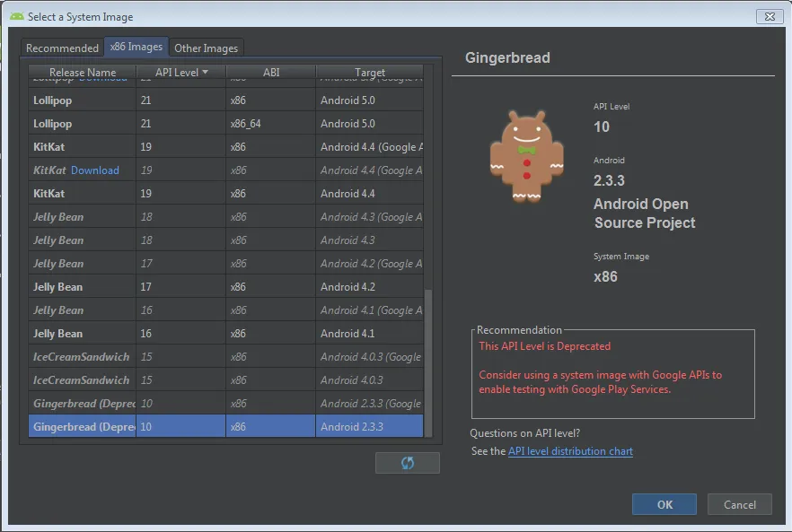Image resolution: width=792 pixels, height=532 pixels.
Task: Switch to the Recommended tab
Action: tap(62, 48)
